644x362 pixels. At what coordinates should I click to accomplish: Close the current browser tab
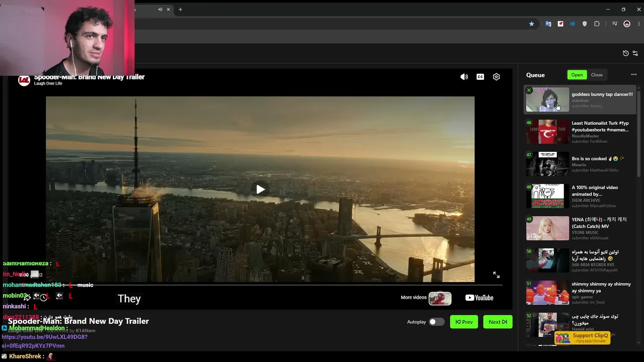point(168,9)
